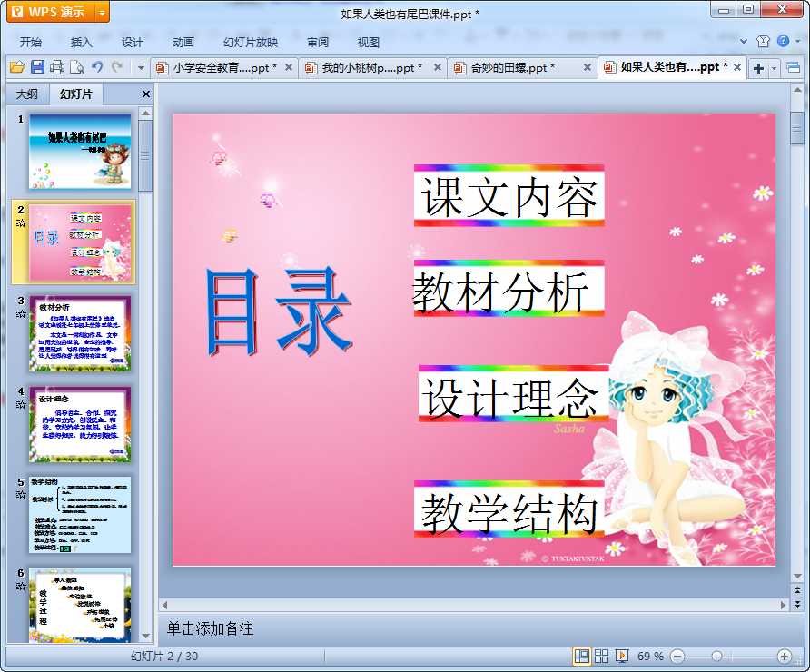Go to next slide double-arrow button
Viewport: 810px width, 672px height.
tap(797, 603)
